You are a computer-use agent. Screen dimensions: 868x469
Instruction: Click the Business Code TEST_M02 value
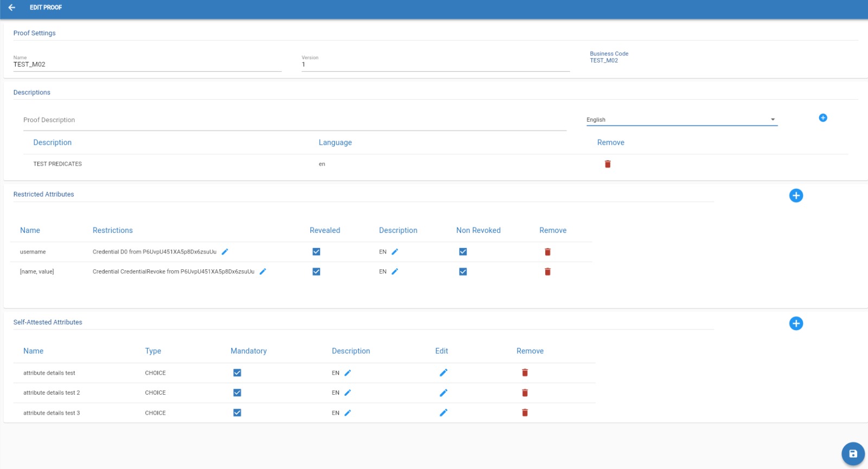[x=604, y=61]
